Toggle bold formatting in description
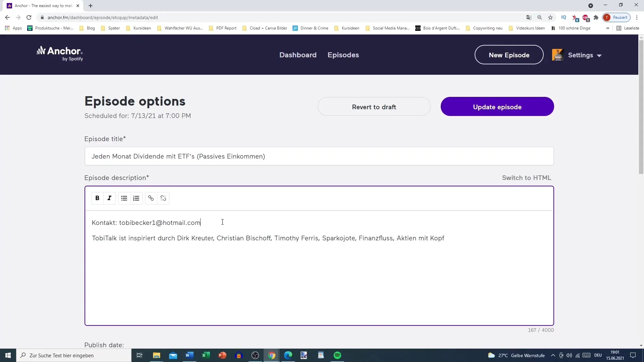Screen dimensions: 644x362 point(97,198)
